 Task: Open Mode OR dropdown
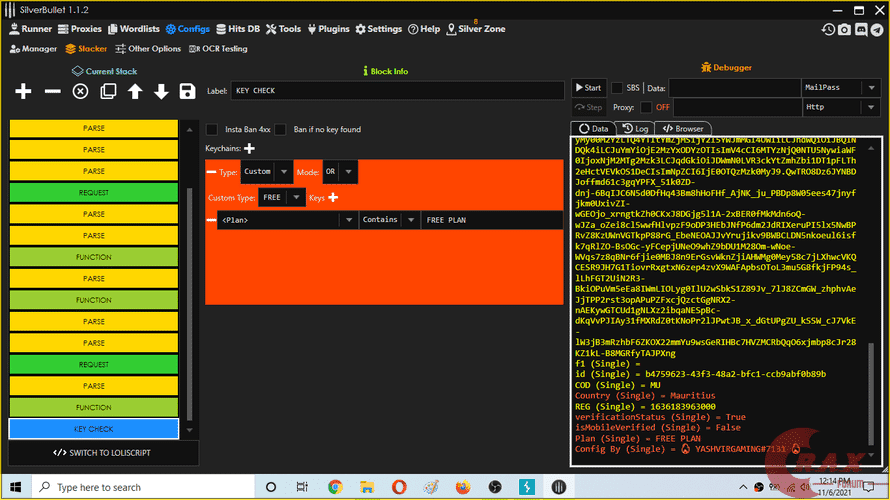340,172
